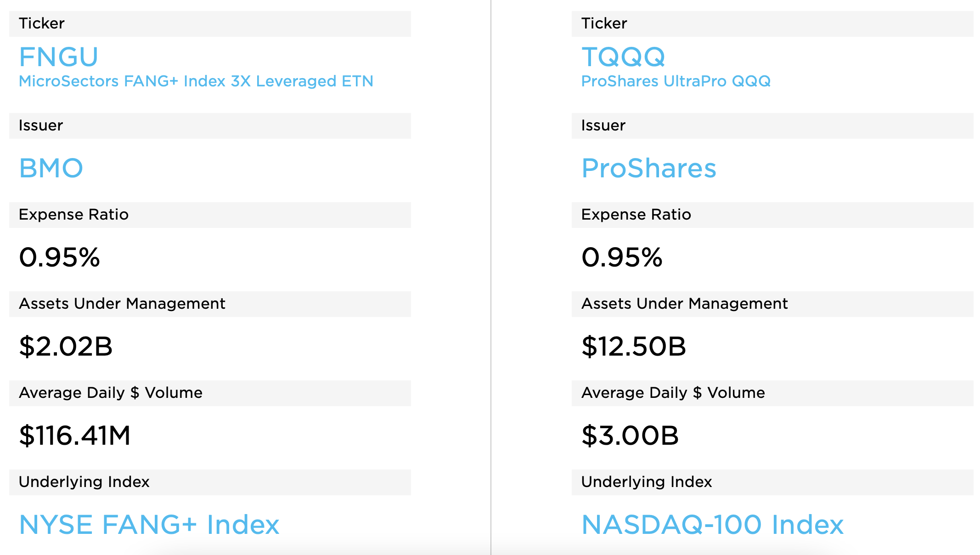Click FNGU's Ticker header row
Image resolution: width=980 pixels, height=555 pixels.
click(x=210, y=24)
